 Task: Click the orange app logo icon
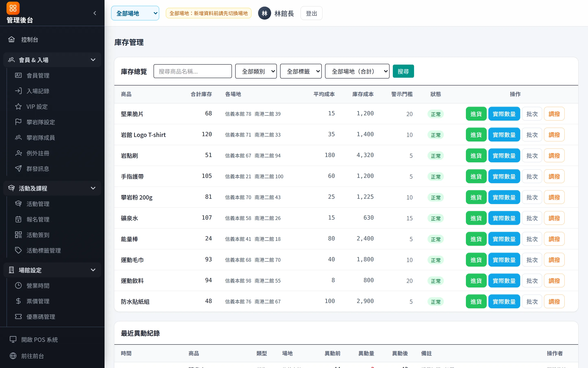tap(13, 8)
